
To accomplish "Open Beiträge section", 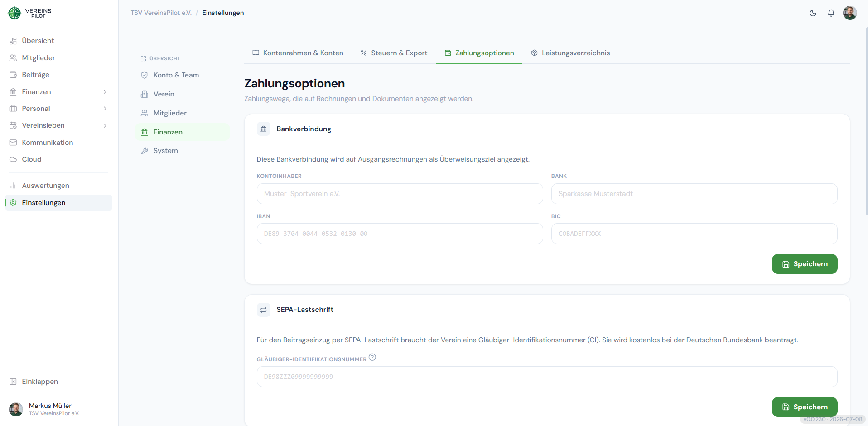I will tap(59, 75).
